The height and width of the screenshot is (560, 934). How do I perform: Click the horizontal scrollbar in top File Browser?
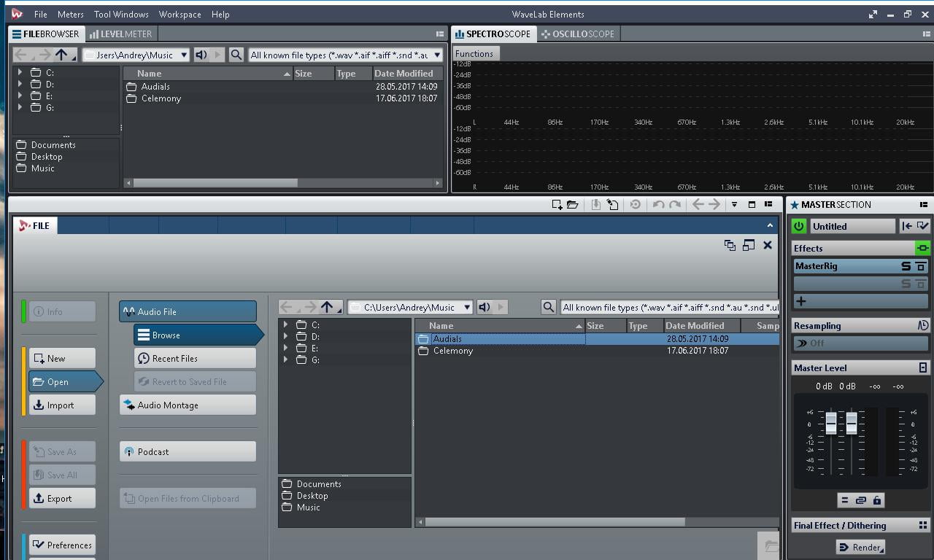point(215,182)
